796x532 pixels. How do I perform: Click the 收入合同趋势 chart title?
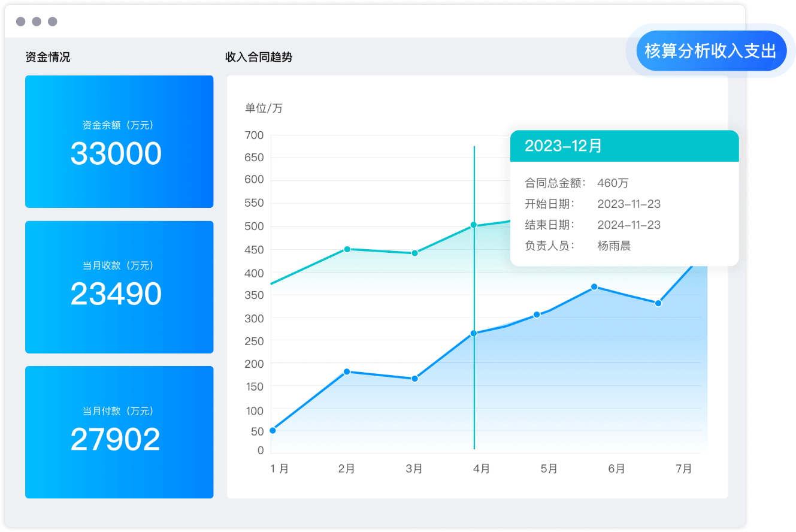click(x=259, y=58)
